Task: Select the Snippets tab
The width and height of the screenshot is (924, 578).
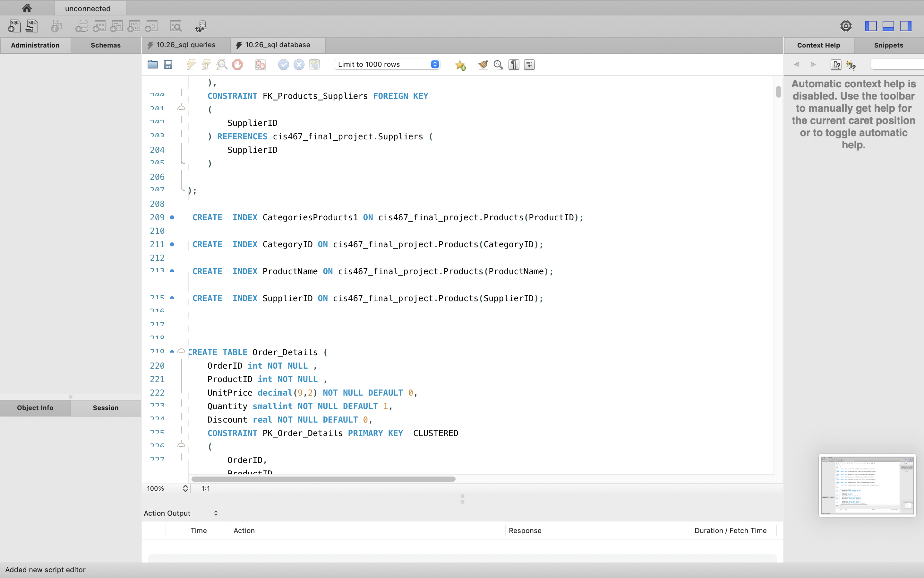Action: click(x=888, y=45)
